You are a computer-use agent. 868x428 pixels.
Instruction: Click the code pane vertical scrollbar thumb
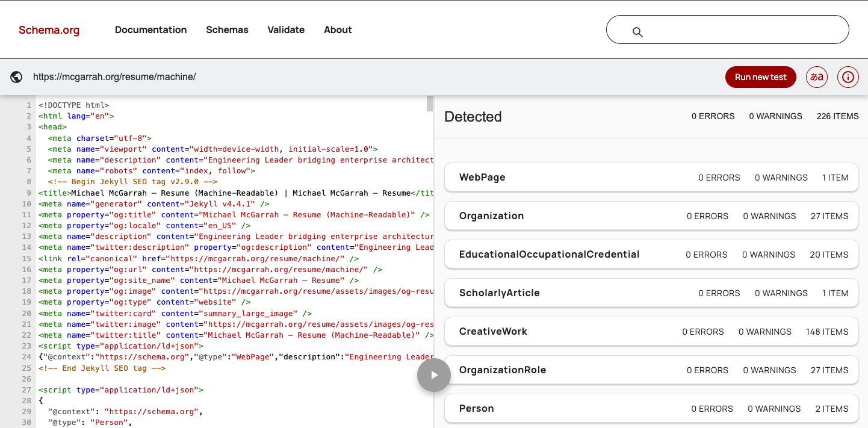430,104
